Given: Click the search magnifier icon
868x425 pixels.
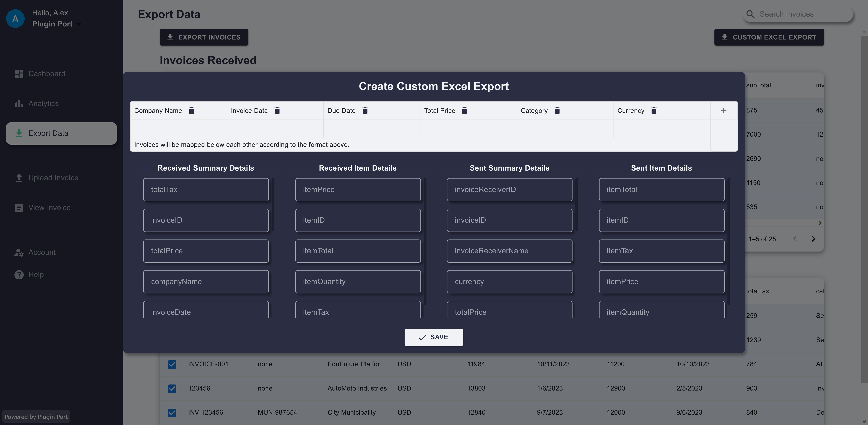Looking at the screenshot, I should click(750, 14).
